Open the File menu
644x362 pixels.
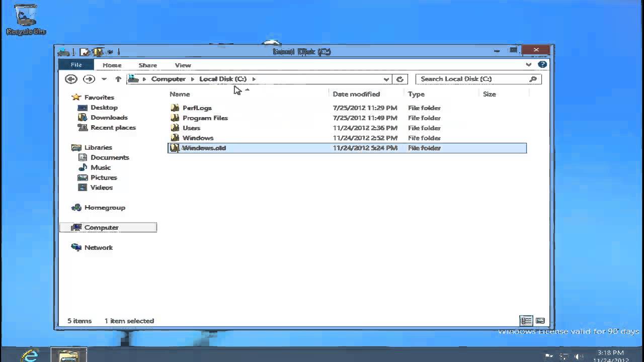click(76, 65)
